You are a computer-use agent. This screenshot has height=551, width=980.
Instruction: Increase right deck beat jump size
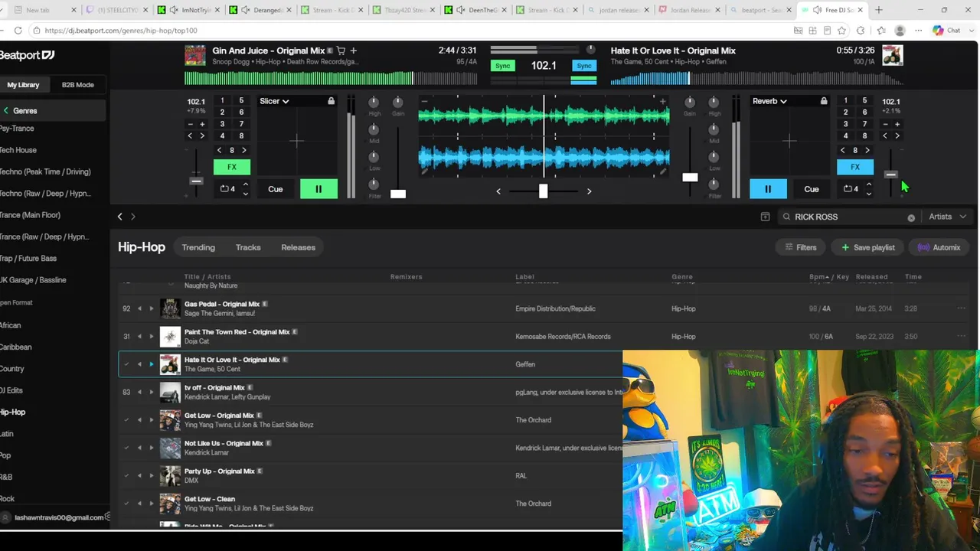pyautogui.click(x=867, y=151)
